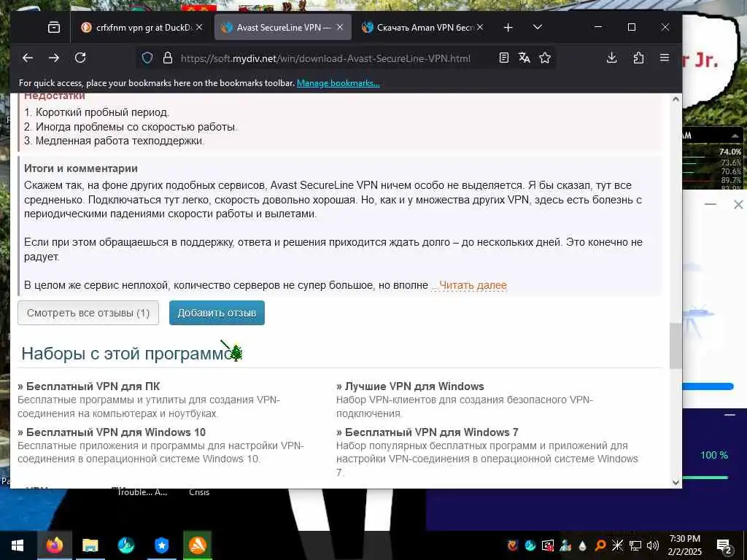This screenshot has width=747, height=560.
Task: Open Firefox application hamburger menu
Action: [665, 58]
